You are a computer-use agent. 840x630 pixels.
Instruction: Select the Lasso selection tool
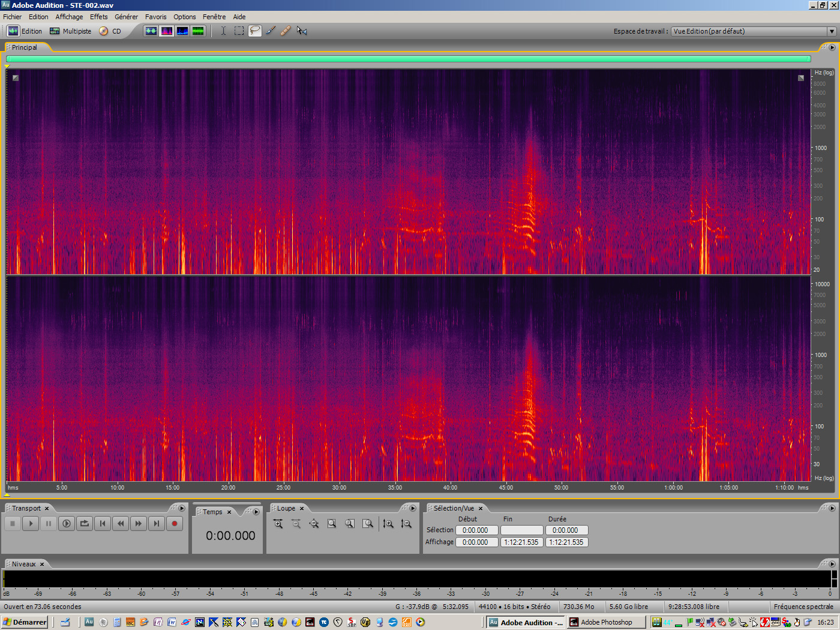coord(254,31)
